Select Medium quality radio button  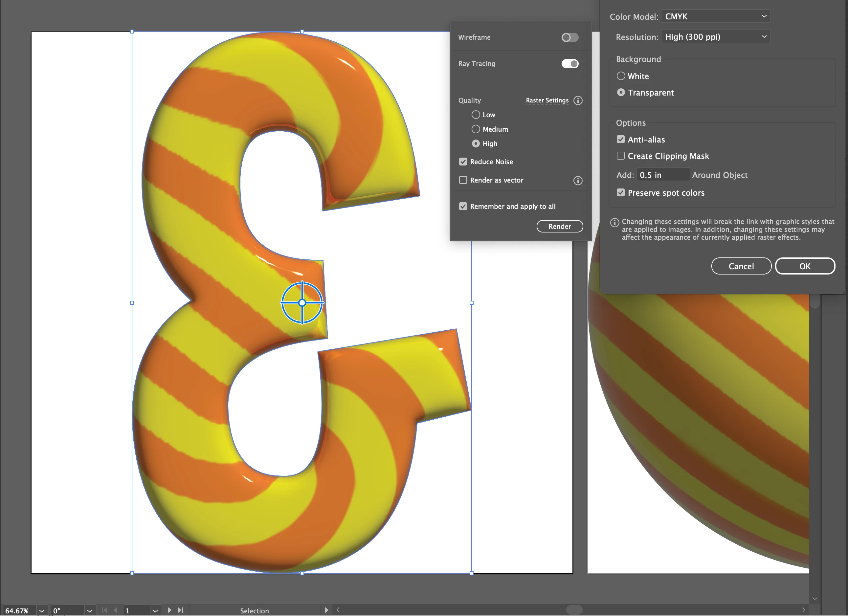476,129
